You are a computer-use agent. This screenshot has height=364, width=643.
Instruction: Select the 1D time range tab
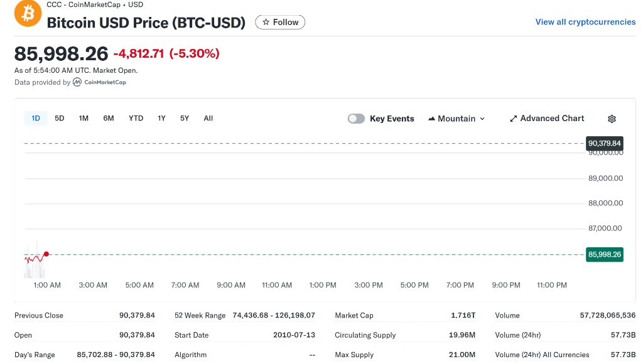click(36, 118)
